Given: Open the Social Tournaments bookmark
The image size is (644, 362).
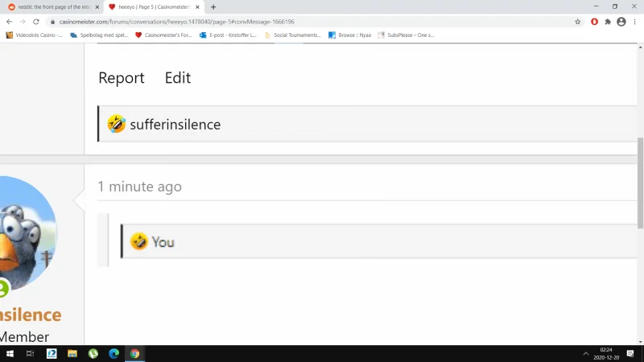Looking at the screenshot, I should [292, 35].
